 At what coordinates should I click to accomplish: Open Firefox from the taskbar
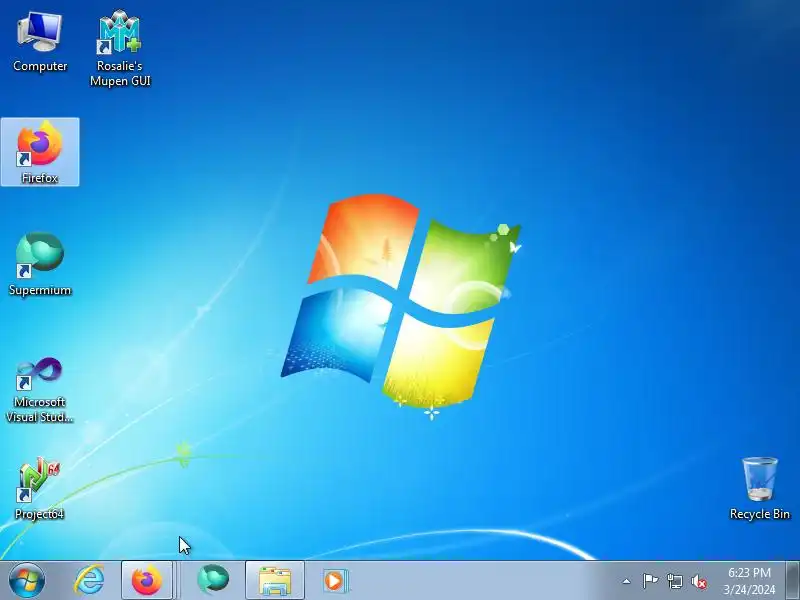tap(147, 581)
